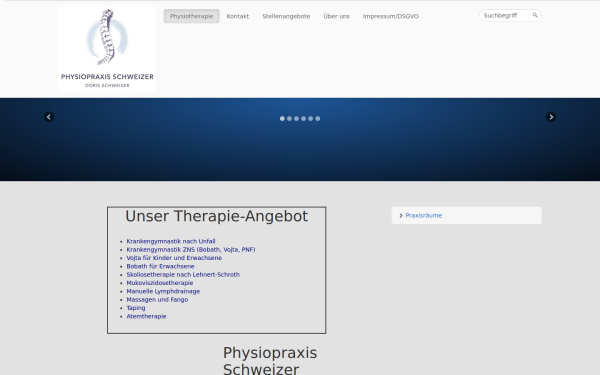Click the previous slide arrow icon
The image size is (600, 375).
pyautogui.click(x=49, y=117)
